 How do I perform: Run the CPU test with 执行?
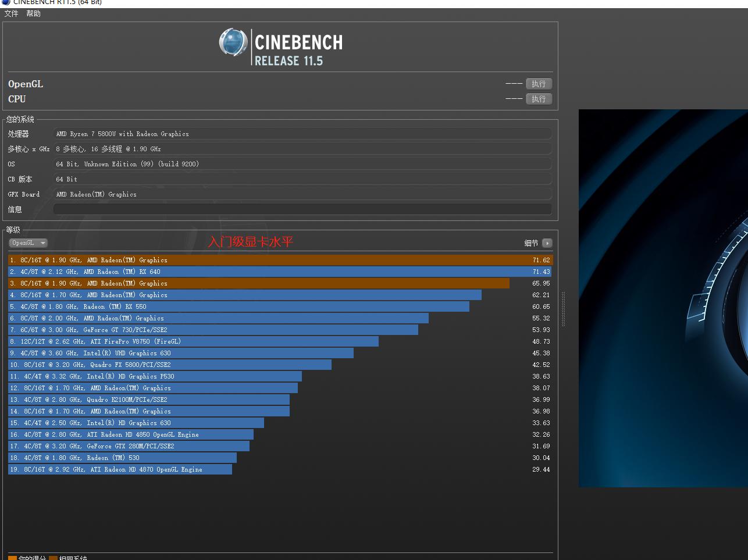click(x=538, y=99)
